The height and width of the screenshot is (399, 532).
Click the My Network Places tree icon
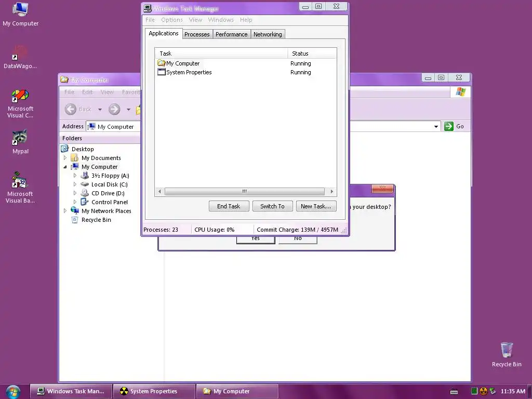[x=75, y=211]
